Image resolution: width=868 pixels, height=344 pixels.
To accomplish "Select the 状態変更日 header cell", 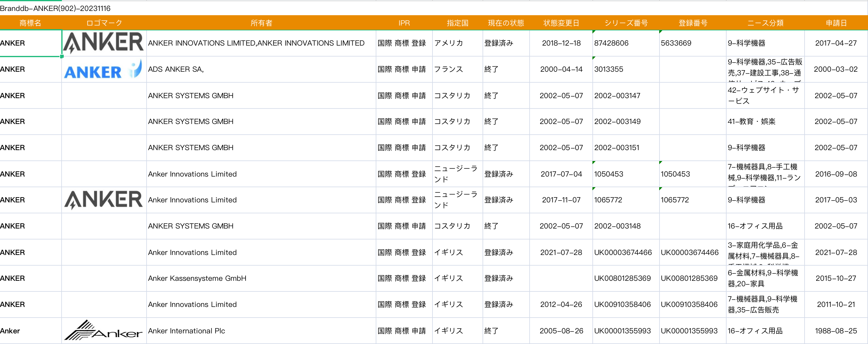I will coord(561,23).
